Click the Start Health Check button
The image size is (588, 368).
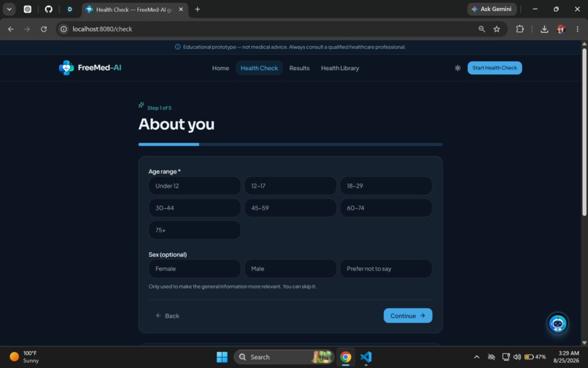(495, 68)
